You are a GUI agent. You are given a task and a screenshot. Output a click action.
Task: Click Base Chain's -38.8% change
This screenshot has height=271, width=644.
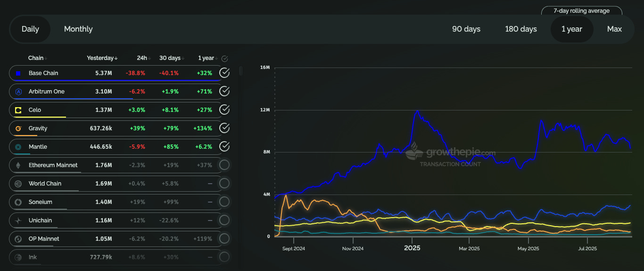[x=135, y=73]
